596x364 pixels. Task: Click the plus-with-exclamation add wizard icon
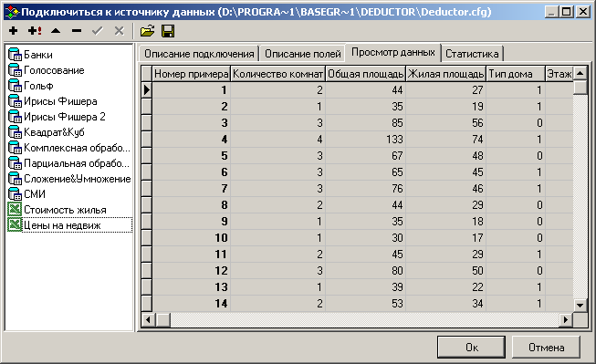(35, 31)
